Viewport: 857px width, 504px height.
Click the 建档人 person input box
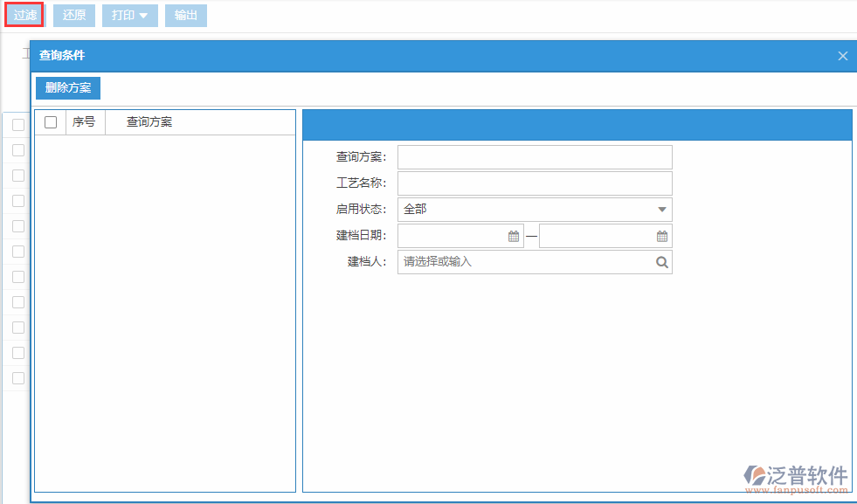(x=524, y=262)
